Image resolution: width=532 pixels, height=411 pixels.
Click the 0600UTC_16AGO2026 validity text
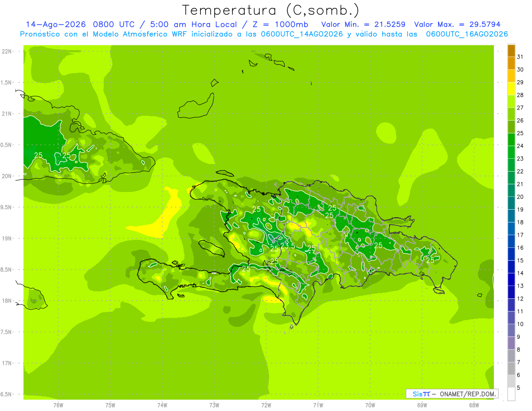point(467,34)
